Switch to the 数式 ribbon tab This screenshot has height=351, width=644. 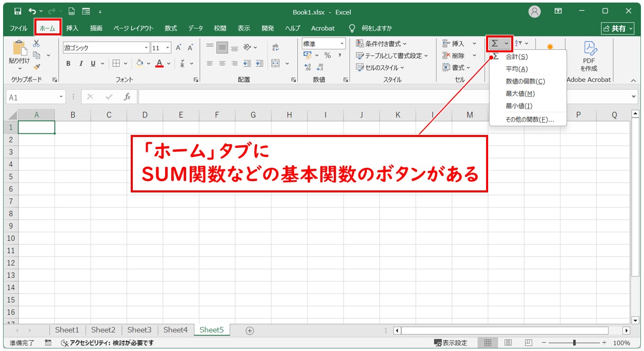point(171,28)
